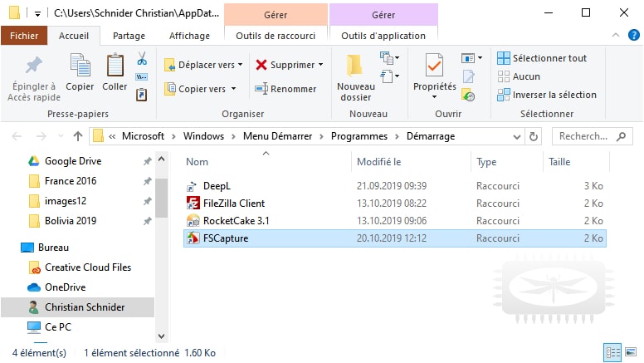Switch to the Affichage tab
Image resolution: width=644 pixels, height=363 pixels.
[x=189, y=36]
